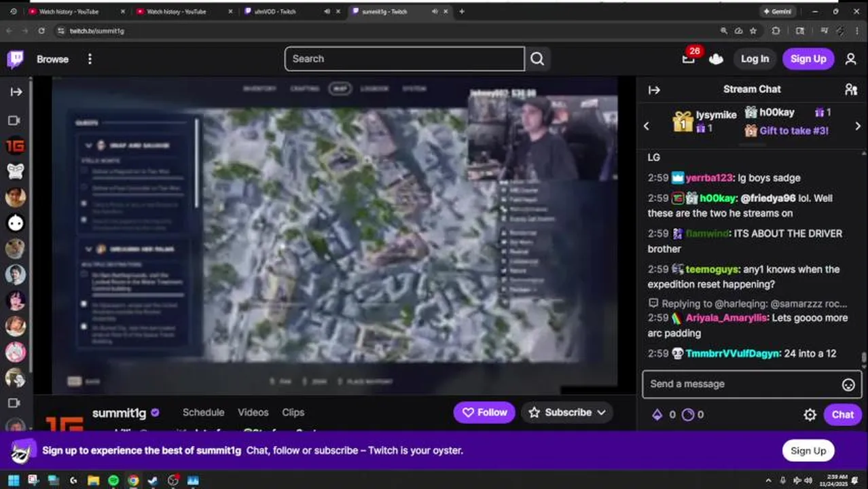Image resolution: width=868 pixels, height=489 pixels.
Task: Click username flamwind in chat
Action: (706, 234)
